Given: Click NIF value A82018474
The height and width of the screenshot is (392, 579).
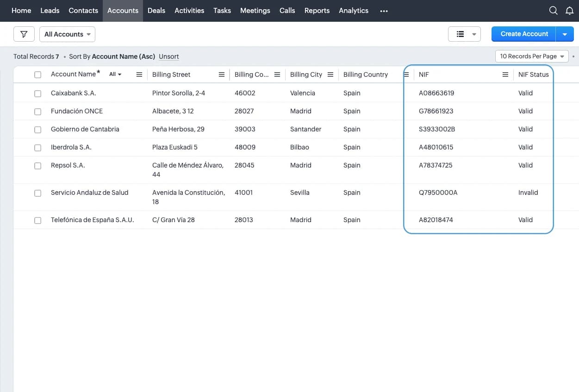Looking at the screenshot, I should (x=436, y=220).
